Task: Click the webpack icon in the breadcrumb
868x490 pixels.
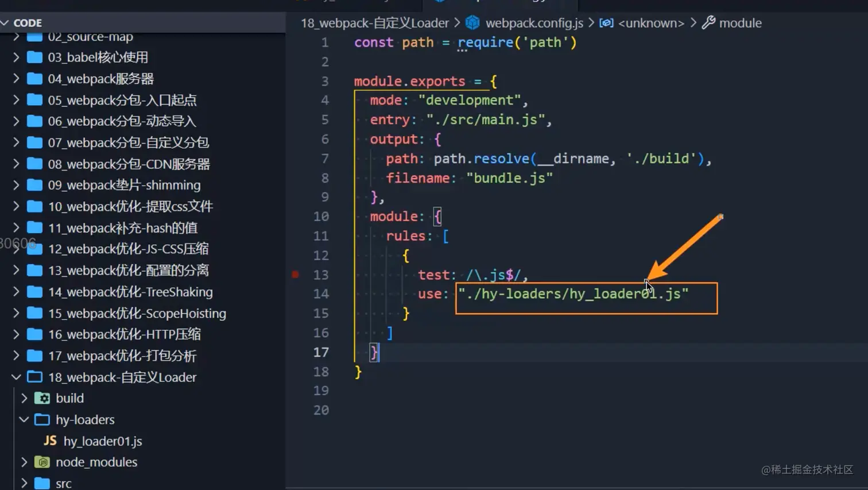Action: point(472,22)
